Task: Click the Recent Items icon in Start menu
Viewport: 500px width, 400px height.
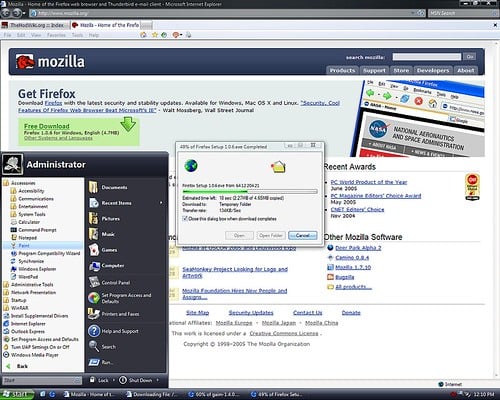Action: coord(93,203)
